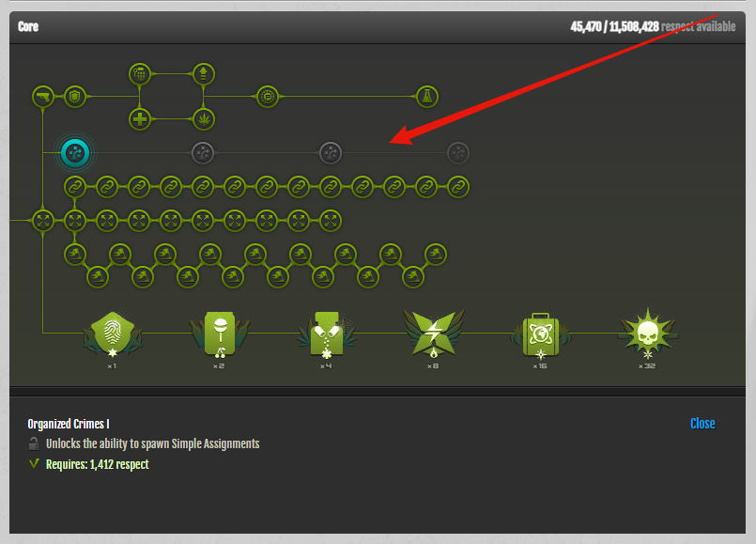The width and height of the screenshot is (756, 544).
Task: Select the pill bottle x4 badge
Action: pos(327,336)
